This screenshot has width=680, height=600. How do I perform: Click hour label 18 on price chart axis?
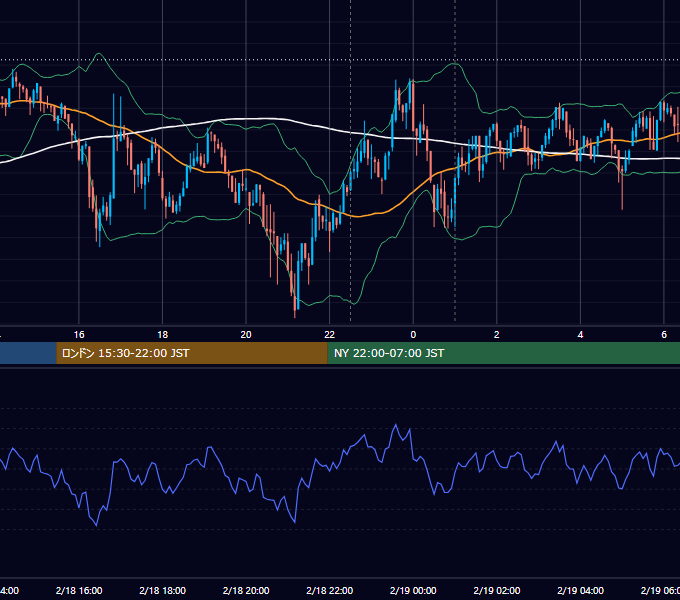click(x=163, y=335)
